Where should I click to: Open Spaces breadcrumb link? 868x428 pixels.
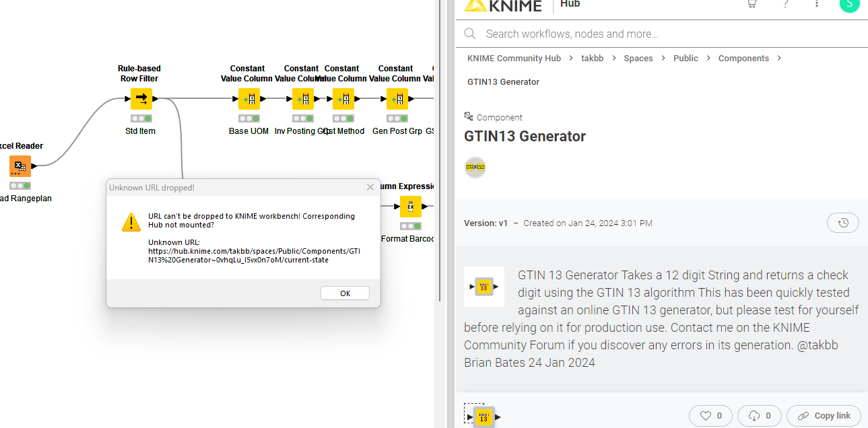point(638,59)
